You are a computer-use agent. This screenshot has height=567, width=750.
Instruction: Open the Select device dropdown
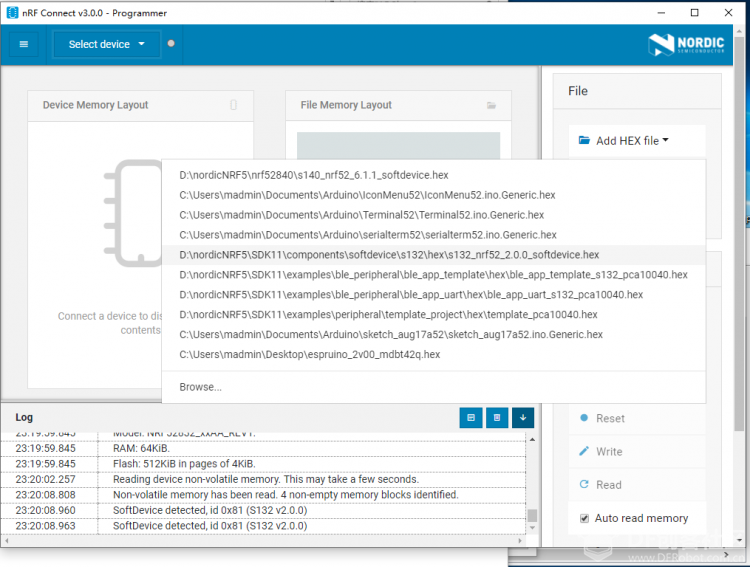point(106,44)
